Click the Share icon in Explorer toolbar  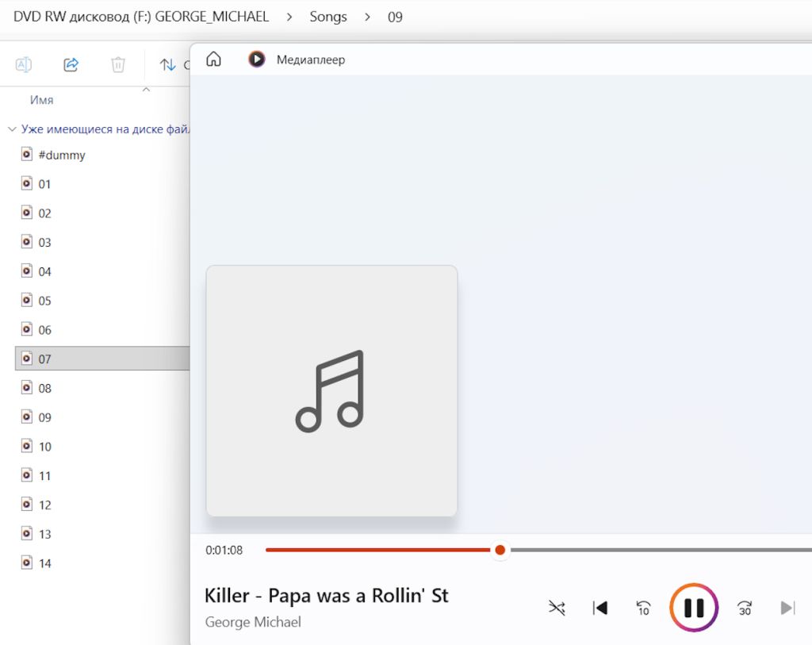[71, 65]
